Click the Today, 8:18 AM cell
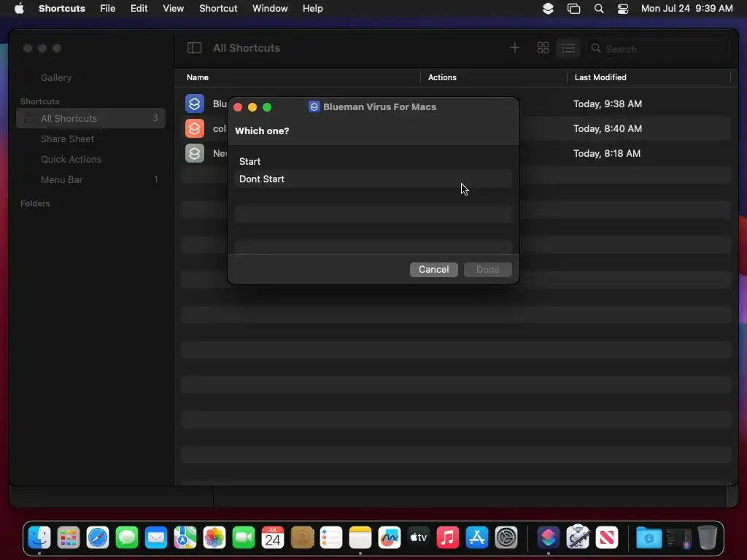The width and height of the screenshot is (747, 560). click(606, 153)
